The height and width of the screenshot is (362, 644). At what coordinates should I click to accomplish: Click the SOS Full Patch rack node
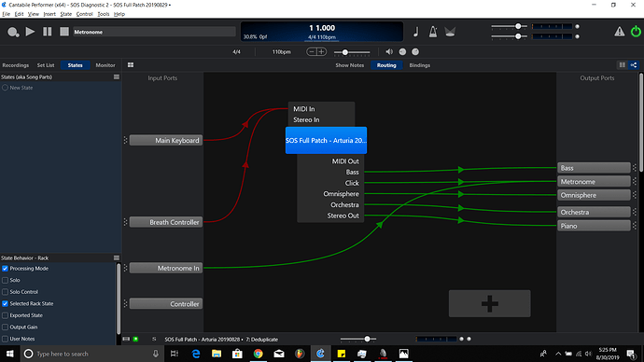point(326,140)
